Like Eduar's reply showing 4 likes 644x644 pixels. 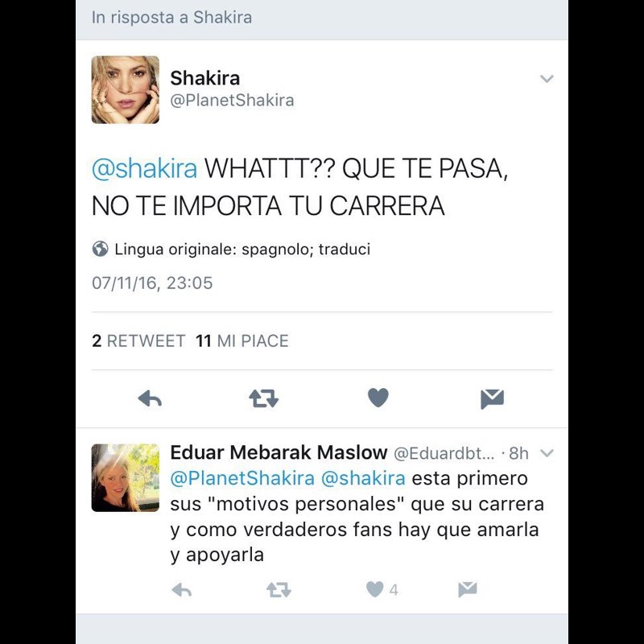[x=382, y=590]
